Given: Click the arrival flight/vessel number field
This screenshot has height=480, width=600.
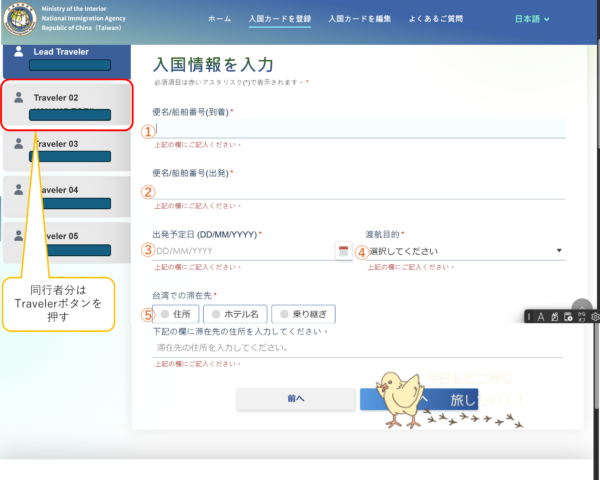Looking at the screenshot, I should (x=358, y=129).
